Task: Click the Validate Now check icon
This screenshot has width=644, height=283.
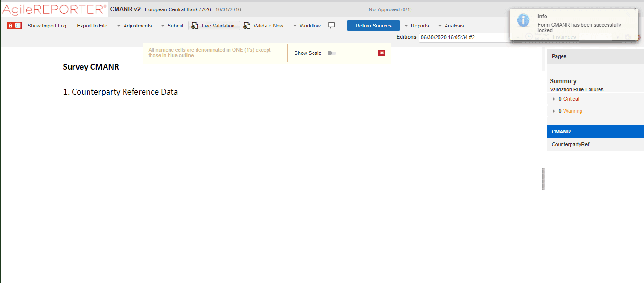Action: (246, 25)
